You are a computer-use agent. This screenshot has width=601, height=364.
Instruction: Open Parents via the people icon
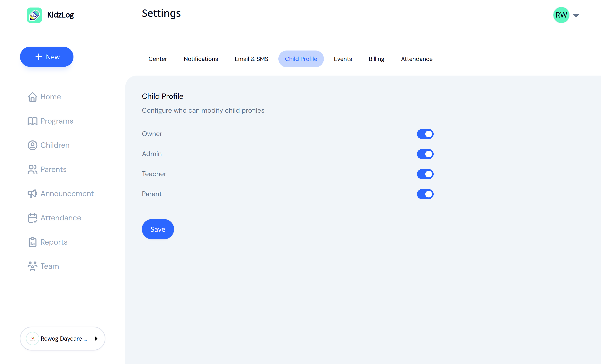[x=32, y=169]
